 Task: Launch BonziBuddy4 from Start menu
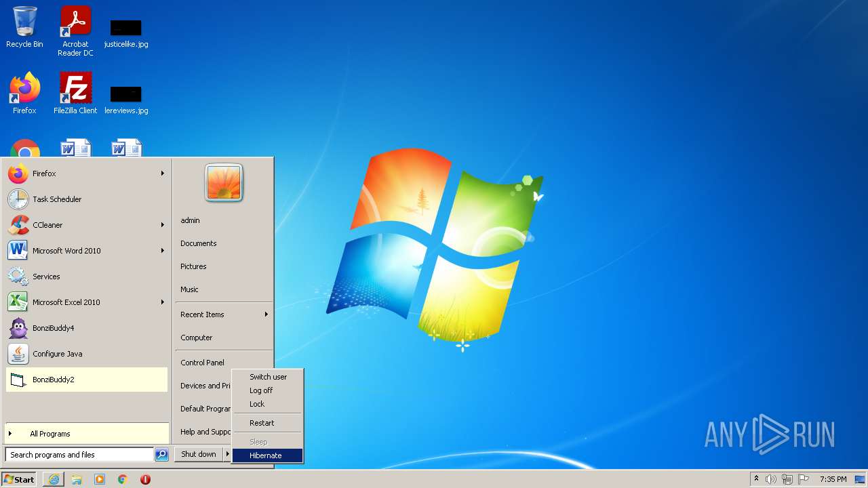pos(86,328)
